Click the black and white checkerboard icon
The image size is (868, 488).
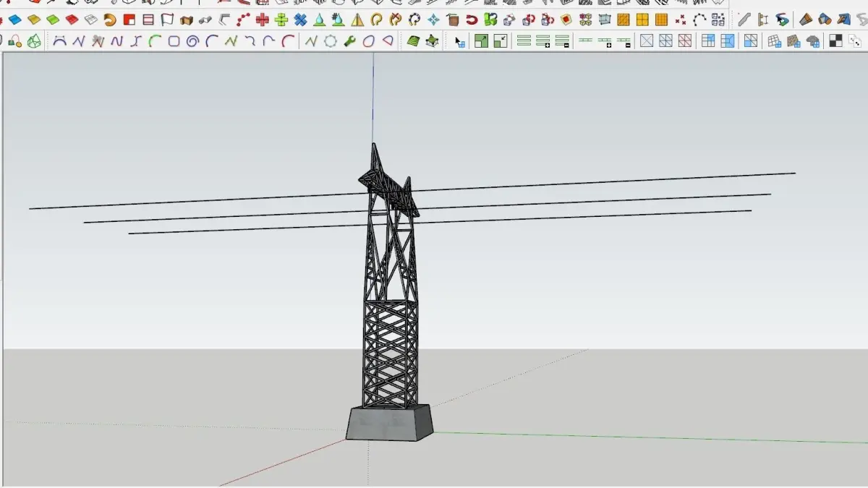[x=835, y=41]
